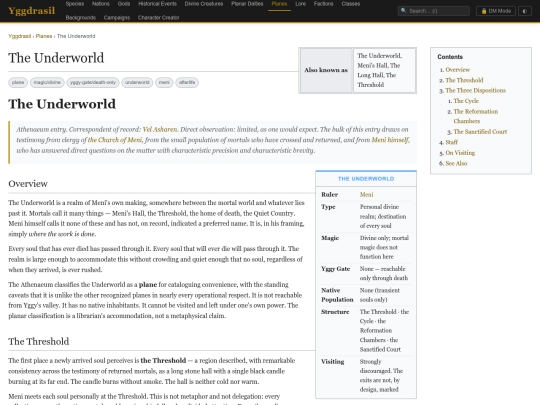Viewport: 540px width, 405px height.
Task: Open the Backgrounds nav item
Action: tap(81, 18)
